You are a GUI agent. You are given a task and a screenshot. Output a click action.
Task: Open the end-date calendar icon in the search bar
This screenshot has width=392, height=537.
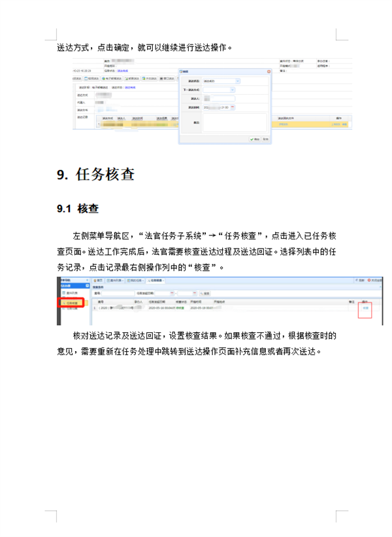[x=195, y=294]
